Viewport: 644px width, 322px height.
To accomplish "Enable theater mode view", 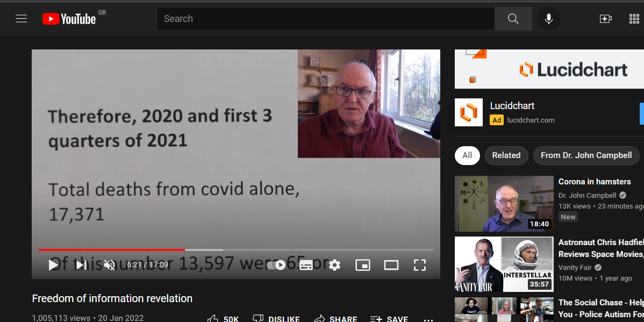I will (x=391, y=265).
